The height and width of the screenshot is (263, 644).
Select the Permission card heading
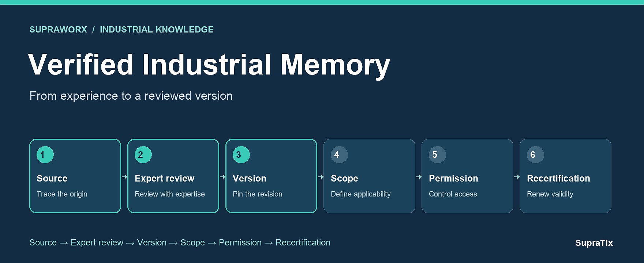pos(453,178)
